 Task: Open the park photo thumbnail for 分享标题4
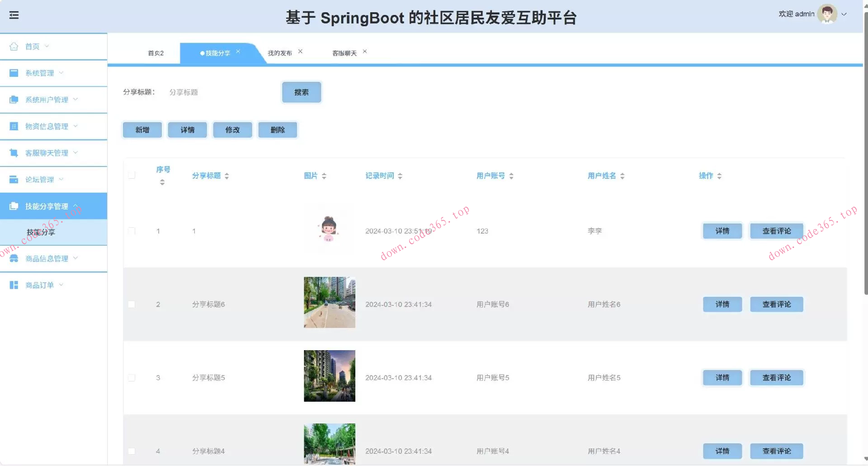[x=330, y=444]
